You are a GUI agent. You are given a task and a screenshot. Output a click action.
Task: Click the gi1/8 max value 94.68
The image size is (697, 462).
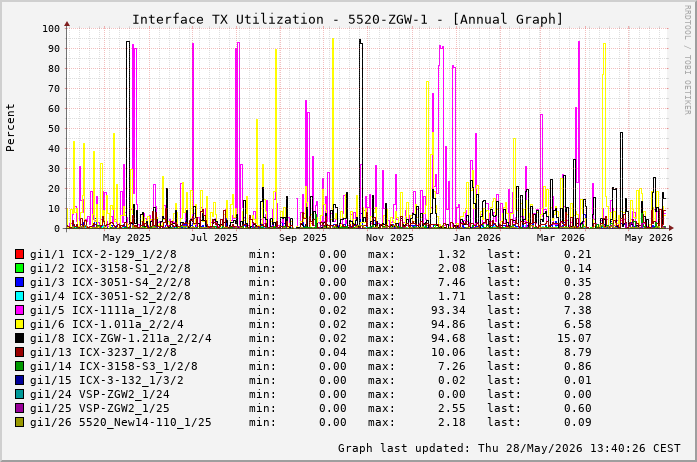tap(448, 338)
